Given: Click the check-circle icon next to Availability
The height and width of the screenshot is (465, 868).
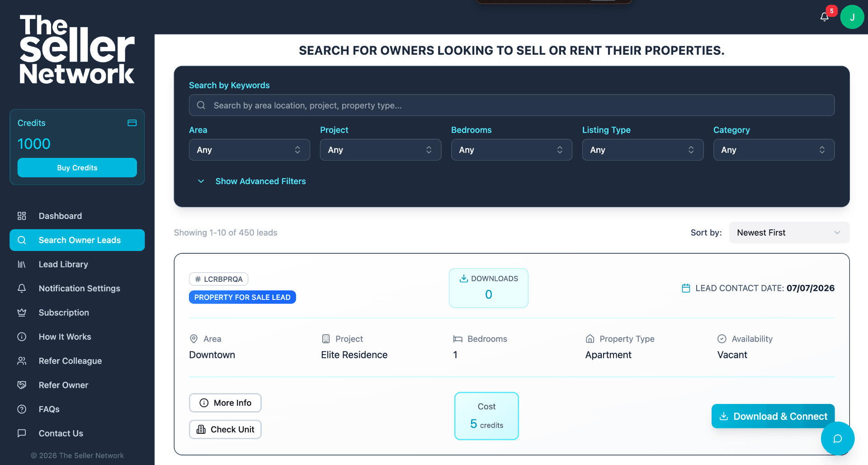Looking at the screenshot, I should pyautogui.click(x=722, y=339).
